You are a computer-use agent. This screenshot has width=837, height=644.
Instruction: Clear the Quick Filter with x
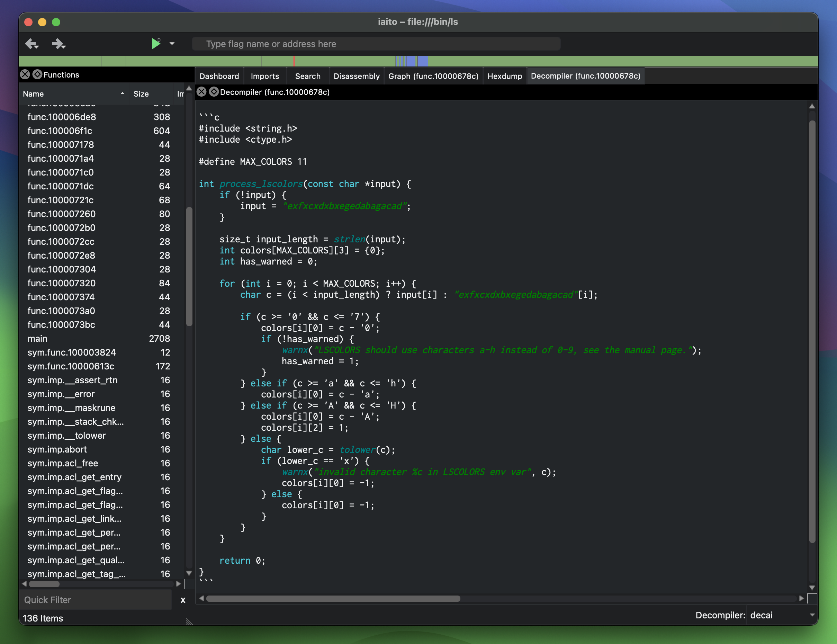coord(183,600)
